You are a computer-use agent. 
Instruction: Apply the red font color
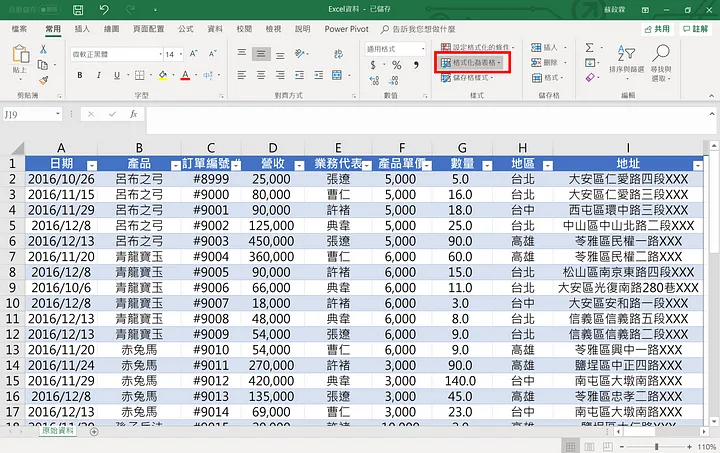point(185,75)
